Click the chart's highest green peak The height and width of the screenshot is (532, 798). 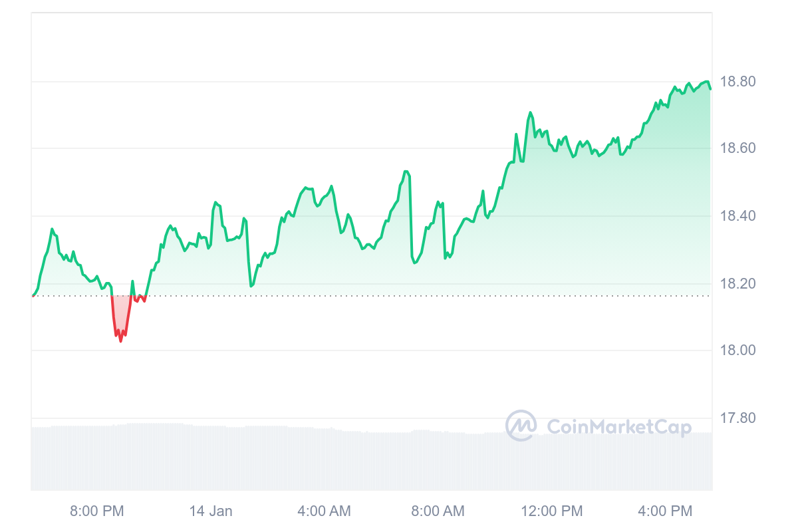[708, 81]
